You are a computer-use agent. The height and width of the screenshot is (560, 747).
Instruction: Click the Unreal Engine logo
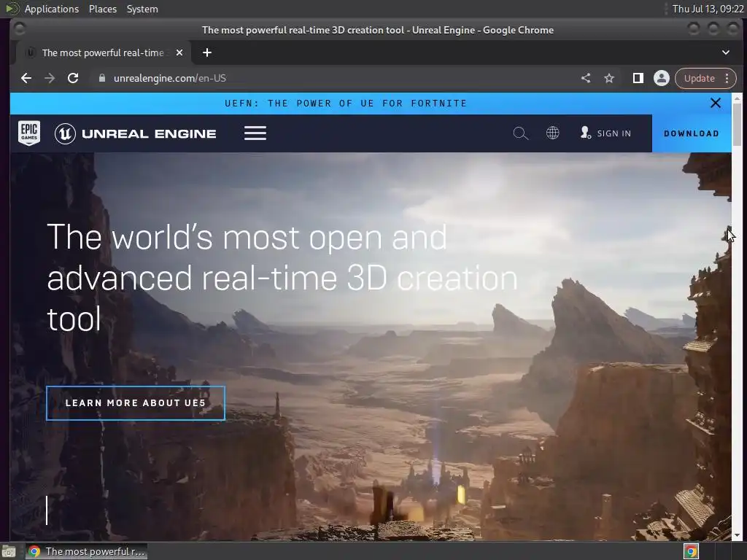click(x=135, y=133)
